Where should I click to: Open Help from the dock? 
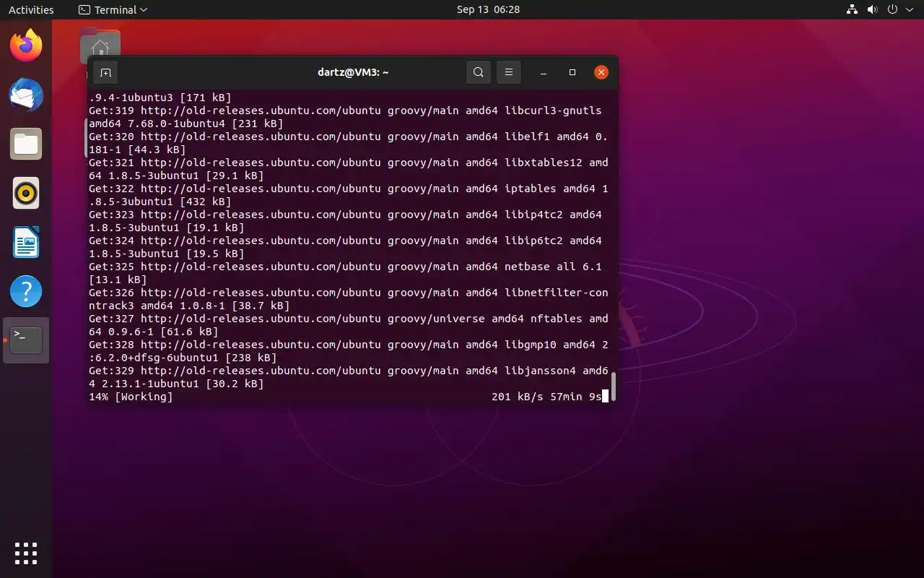(26, 292)
